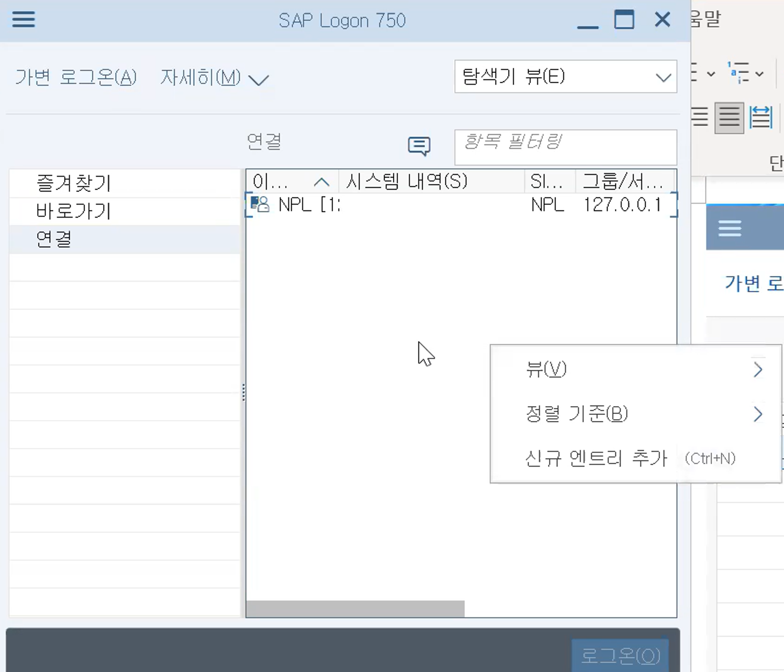Click the 127.0.0.1 cell
The width and height of the screenshot is (784, 672).
[622, 205]
